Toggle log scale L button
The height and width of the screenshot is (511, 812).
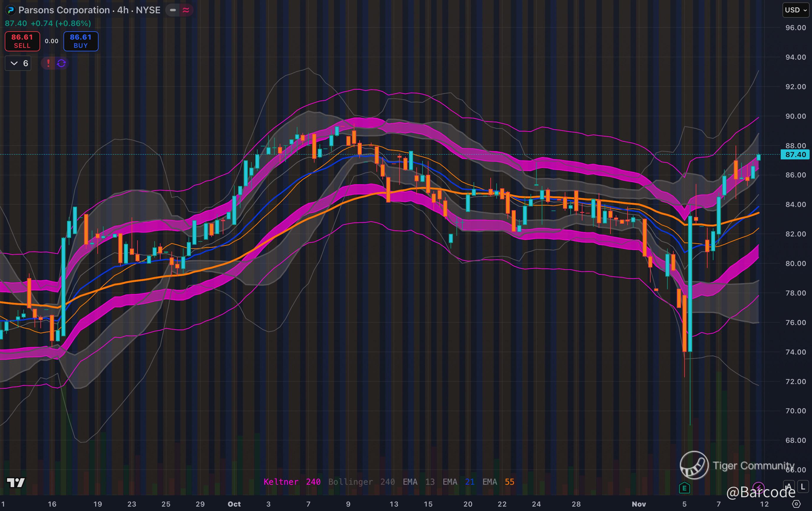803,487
